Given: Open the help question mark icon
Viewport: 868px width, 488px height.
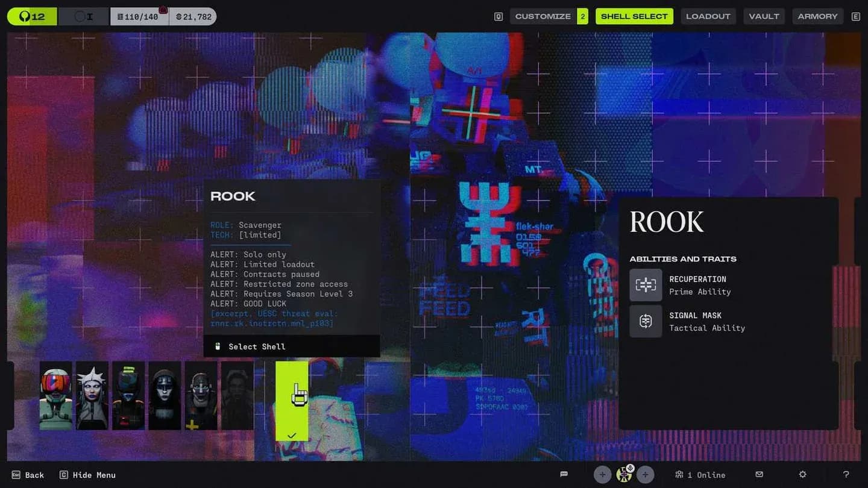Looking at the screenshot, I should click(846, 475).
